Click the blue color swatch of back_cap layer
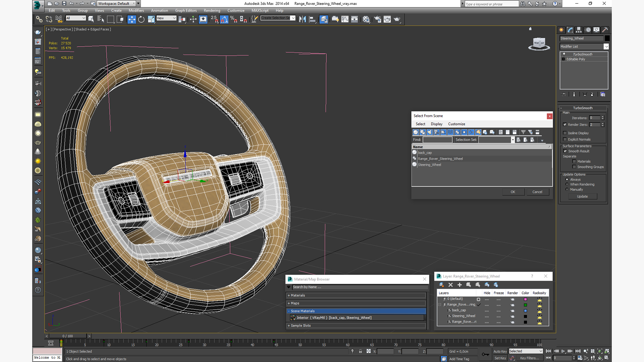Viewport: 644px width, 362px height. (x=525, y=311)
